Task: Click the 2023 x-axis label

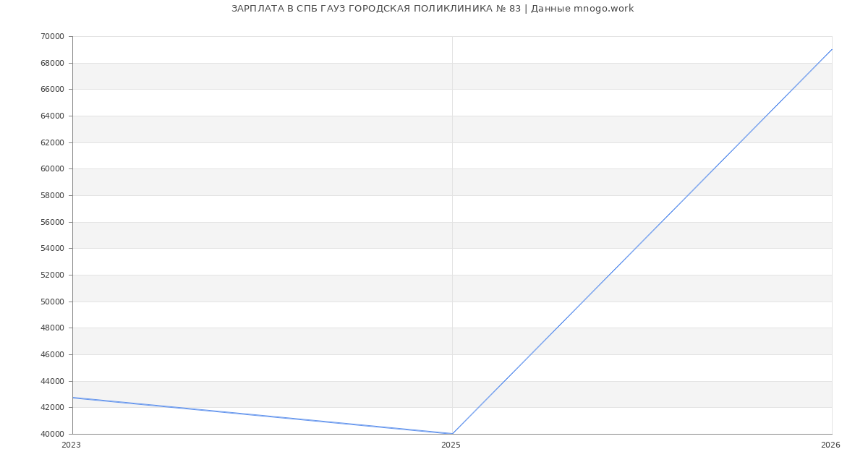Action: [71, 445]
